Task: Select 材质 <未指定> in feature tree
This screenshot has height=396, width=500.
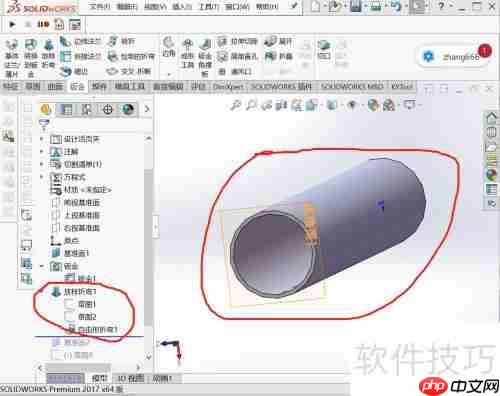Action: tap(81, 190)
